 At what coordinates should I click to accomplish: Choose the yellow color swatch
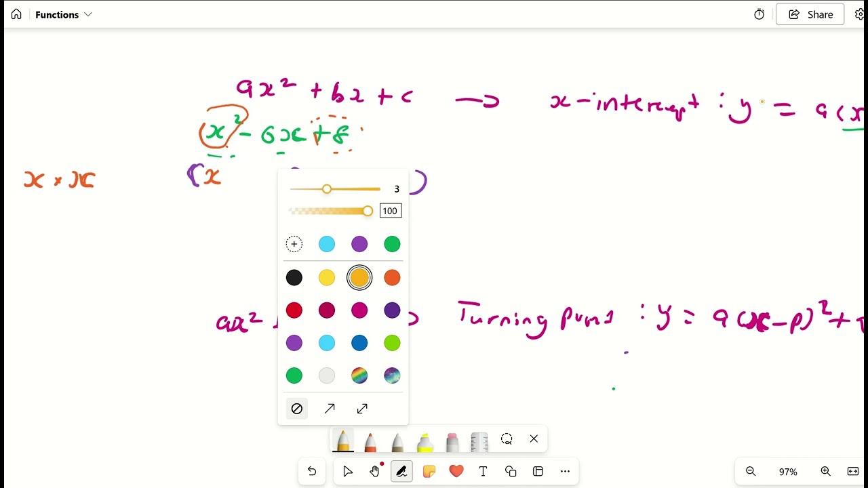[327, 277]
